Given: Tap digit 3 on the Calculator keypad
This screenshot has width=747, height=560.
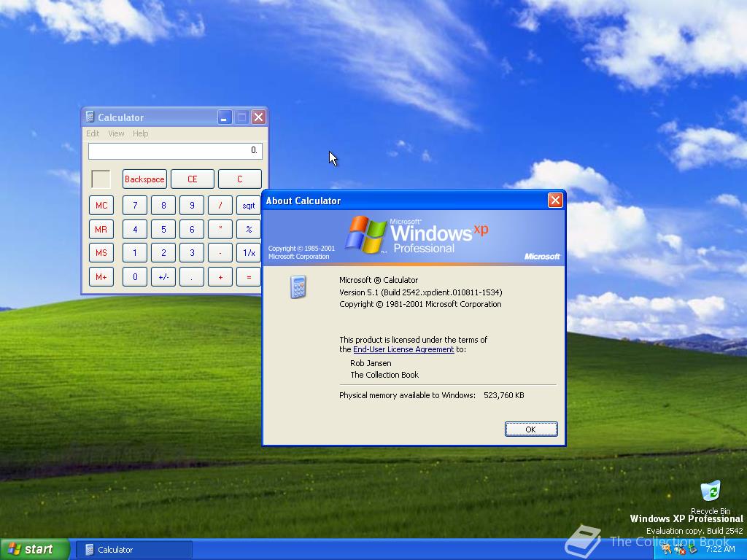Looking at the screenshot, I should (x=192, y=253).
